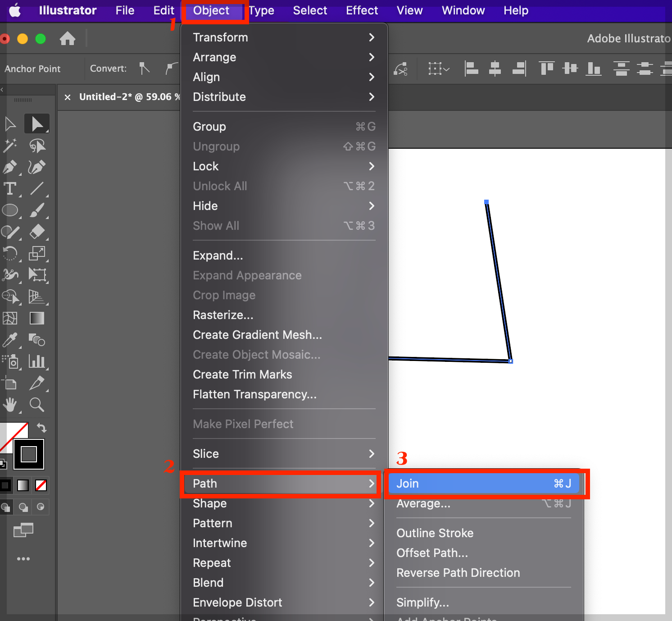The width and height of the screenshot is (672, 621).
Task: Select the Column Graph tool
Action: pos(37,361)
